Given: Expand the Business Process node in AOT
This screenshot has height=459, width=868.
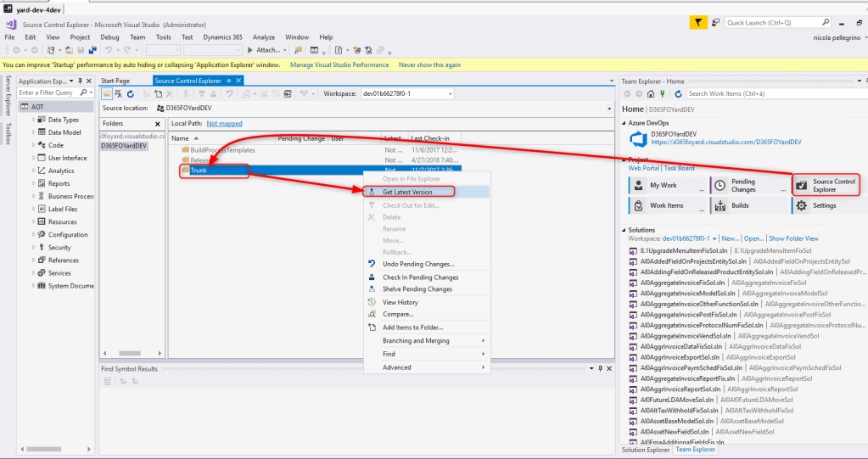Looking at the screenshot, I should pyautogui.click(x=34, y=196).
